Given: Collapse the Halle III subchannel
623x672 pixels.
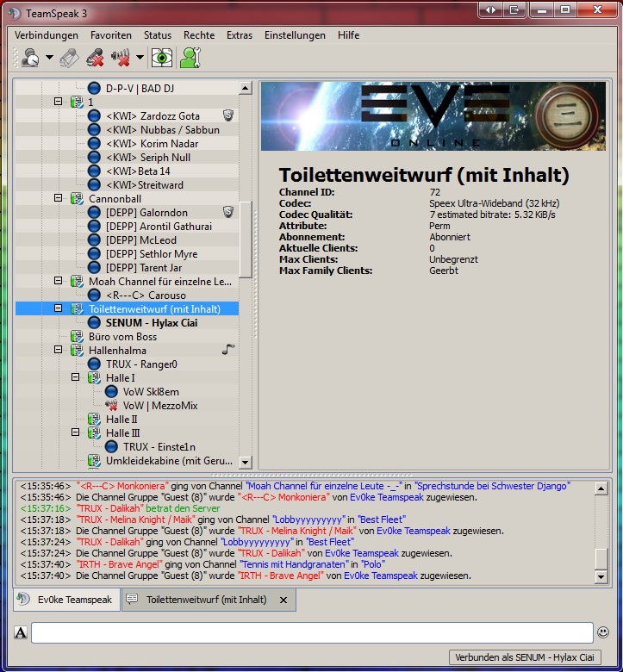Looking at the screenshot, I should click(x=76, y=432).
